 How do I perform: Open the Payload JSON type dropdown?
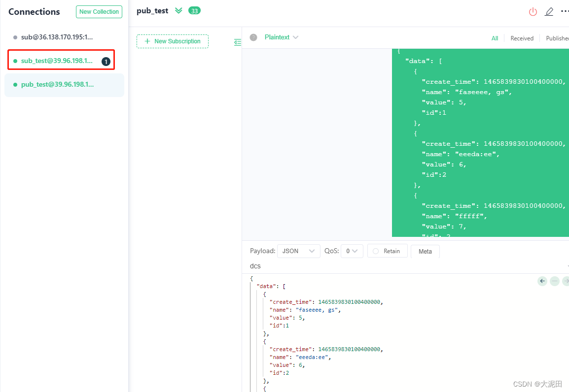(x=299, y=251)
